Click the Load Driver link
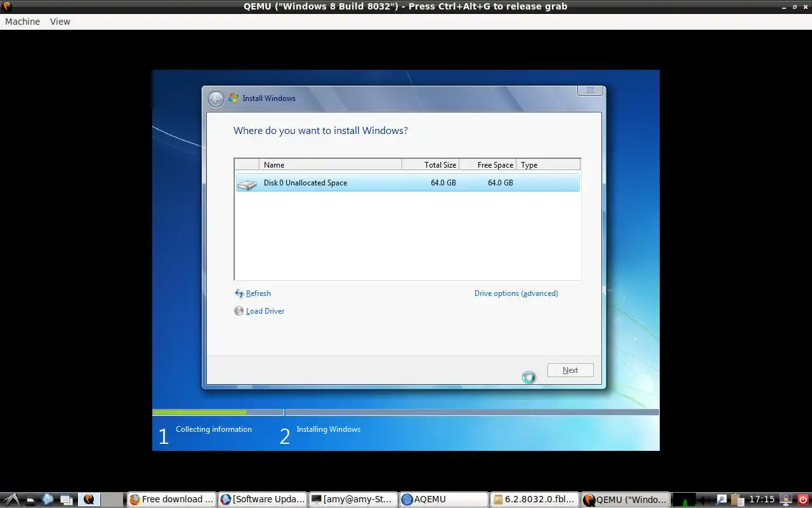 [x=265, y=311]
